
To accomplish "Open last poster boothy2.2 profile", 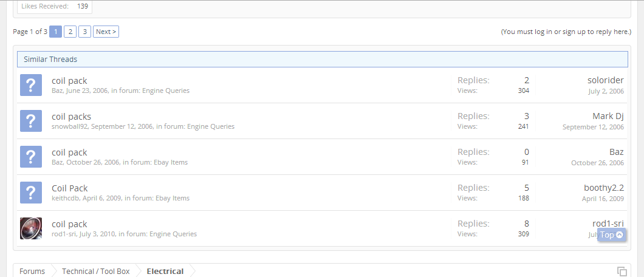I will [604, 188].
